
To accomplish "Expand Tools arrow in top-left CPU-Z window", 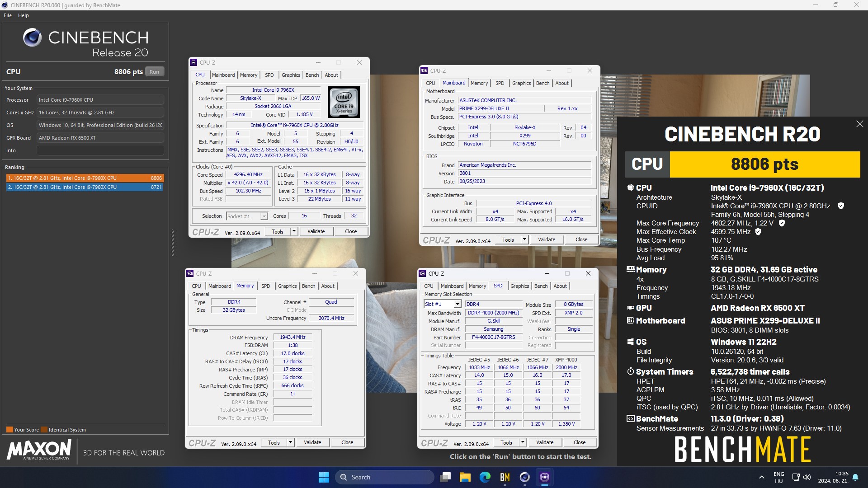I will point(294,231).
